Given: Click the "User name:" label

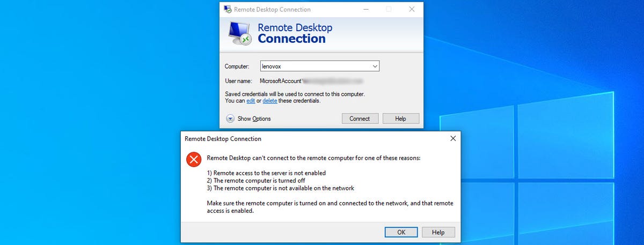Looking at the screenshot, I should pyautogui.click(x=238, y=81).
